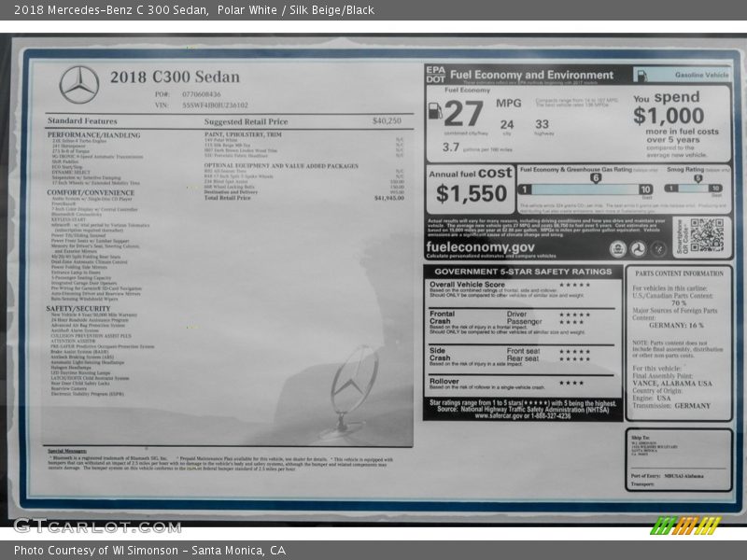Image resolution: width=747 pixels, height=560 pixels.
Task: Click the EPA DOT badge
Action: click(435, 75)
